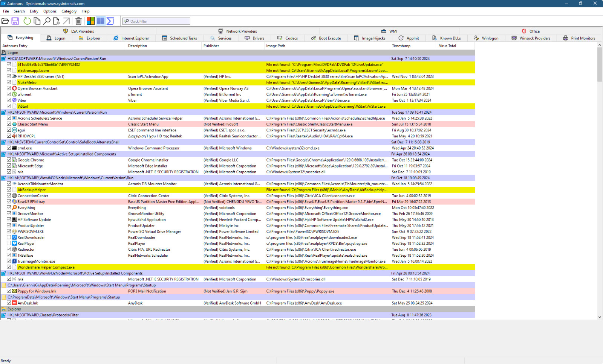
Task: Open the File menu
Action: 6,11
